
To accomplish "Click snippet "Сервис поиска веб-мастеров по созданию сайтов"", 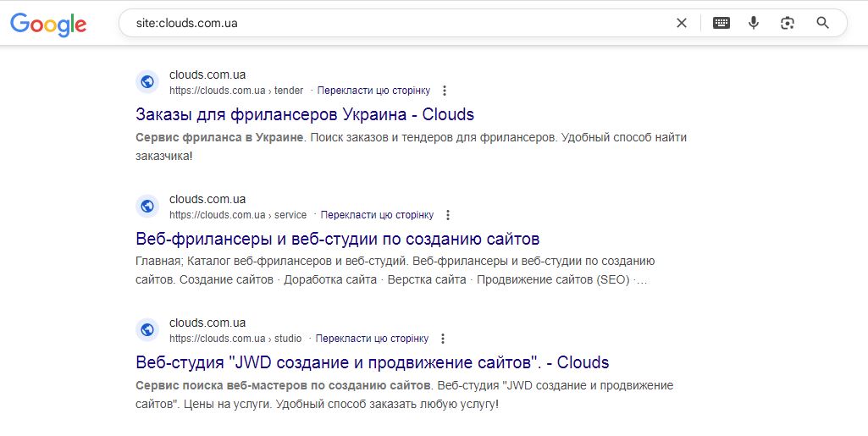I will click(x=283, y=385).
